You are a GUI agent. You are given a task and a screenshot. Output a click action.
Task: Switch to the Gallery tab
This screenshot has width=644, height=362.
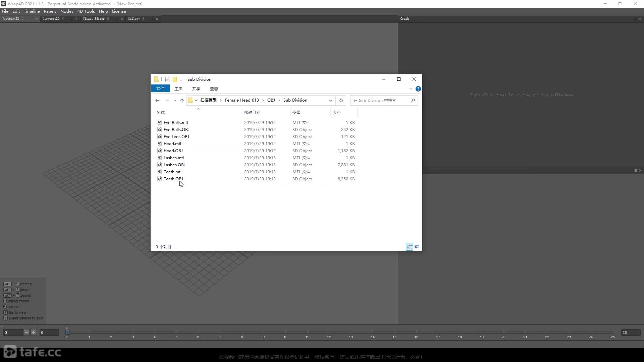134,19
